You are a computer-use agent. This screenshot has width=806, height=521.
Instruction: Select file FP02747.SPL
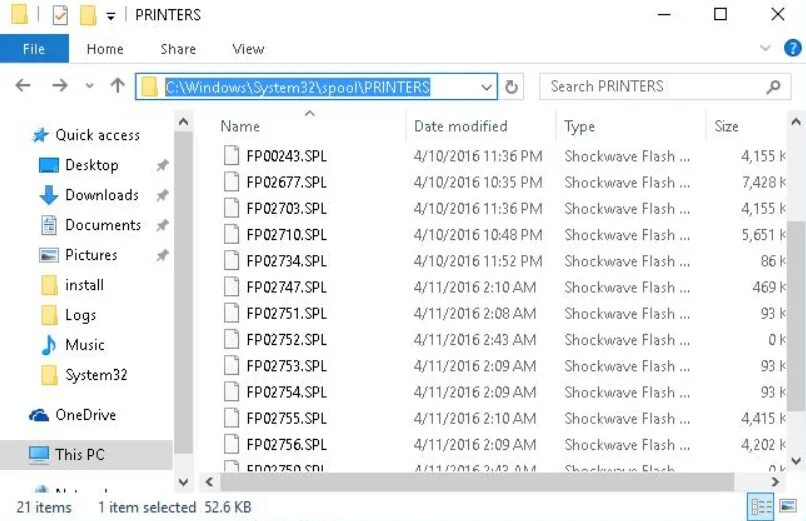286,287
